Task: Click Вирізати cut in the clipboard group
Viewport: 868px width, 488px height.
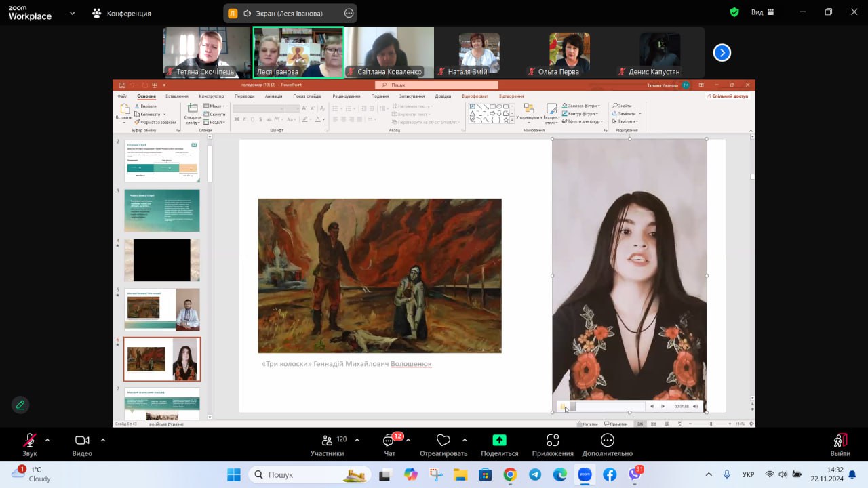Action: (146, 106)
